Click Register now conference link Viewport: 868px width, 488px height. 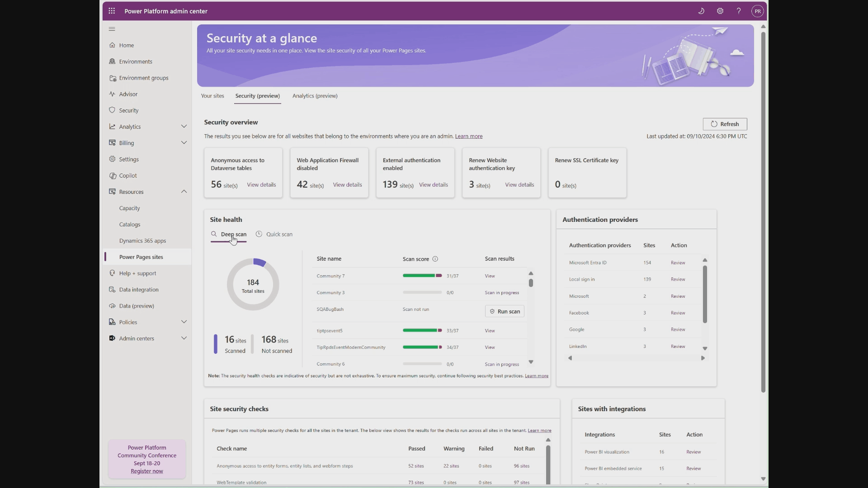click(x=147, y=471)
